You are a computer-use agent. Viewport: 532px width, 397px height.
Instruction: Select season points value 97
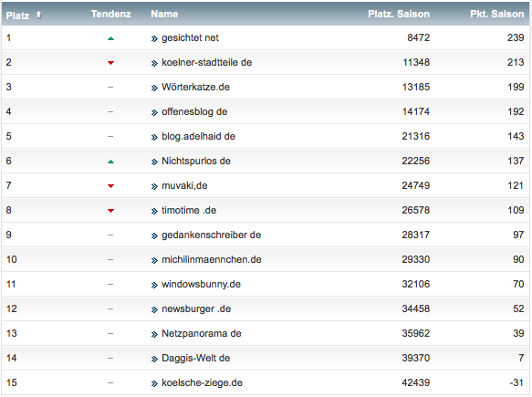518,235
